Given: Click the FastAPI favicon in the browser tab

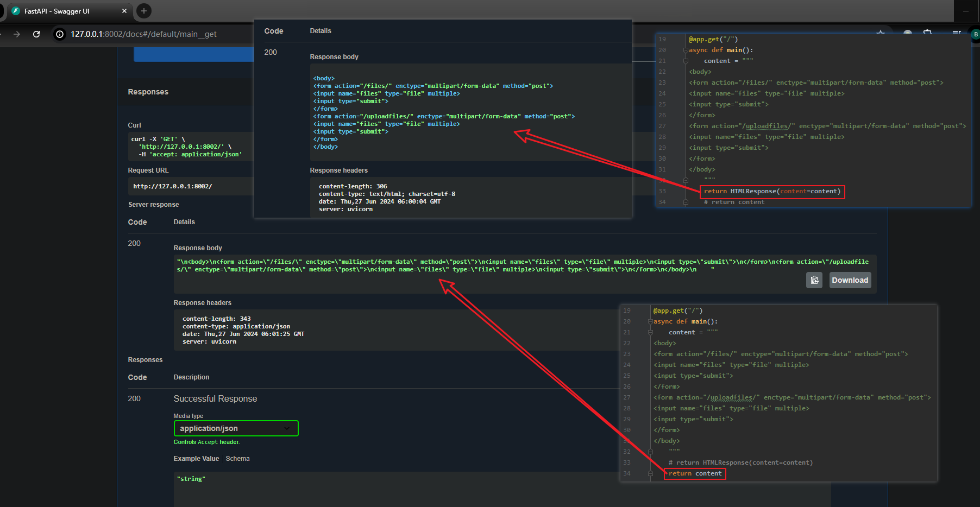Looking at the screenshot, I should [x=16, y=11].
